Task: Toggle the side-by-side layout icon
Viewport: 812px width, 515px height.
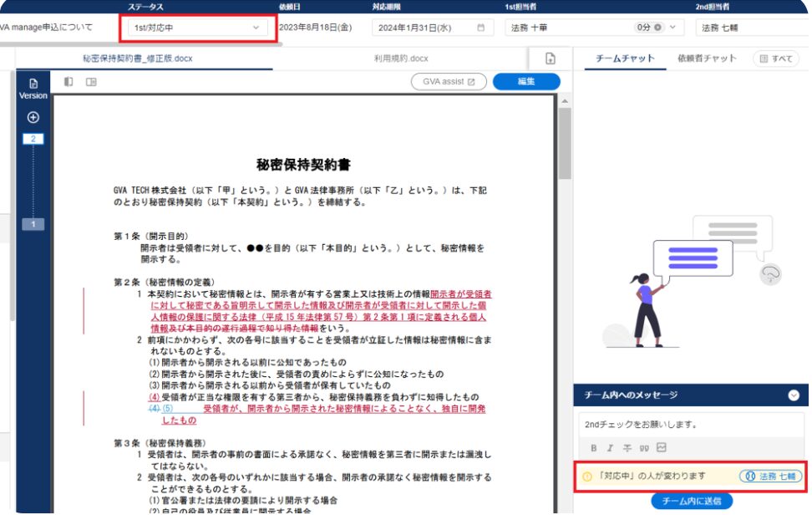Action: (91, 82)
